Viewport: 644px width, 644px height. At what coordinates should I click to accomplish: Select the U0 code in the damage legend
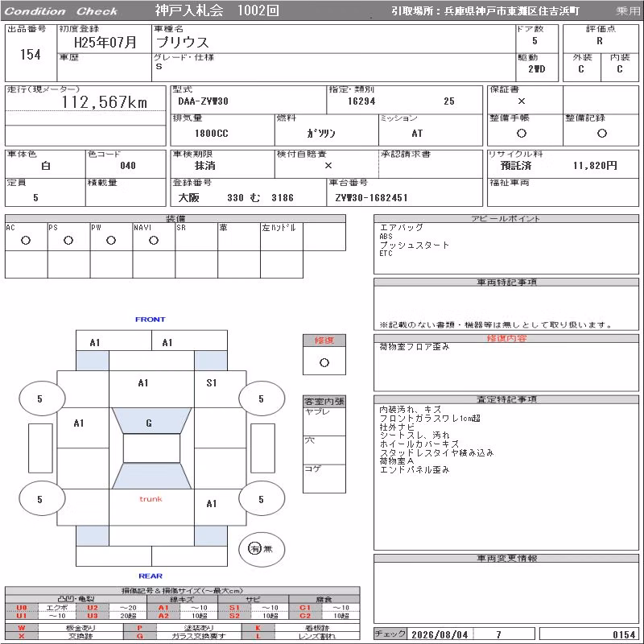pos(22,608)
